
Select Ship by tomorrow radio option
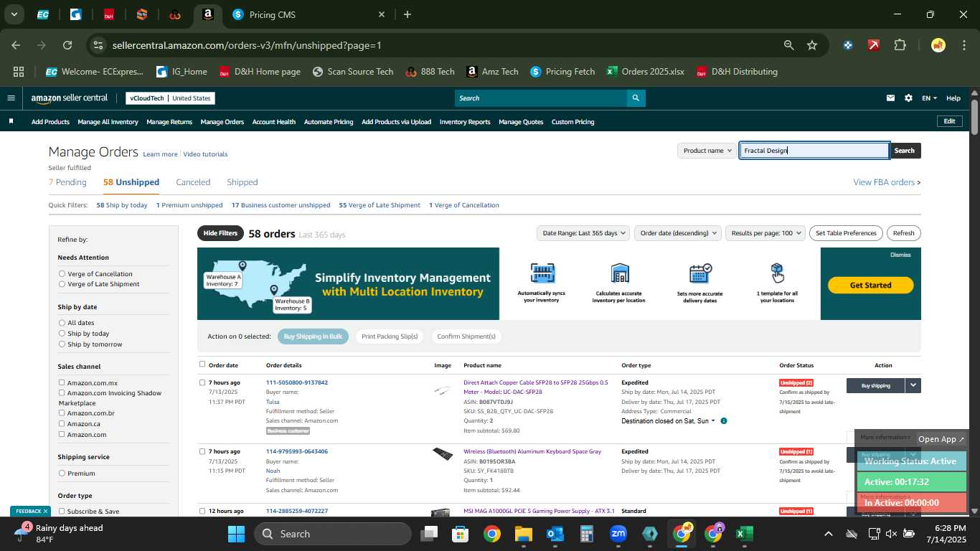click(x=62, y=344)
